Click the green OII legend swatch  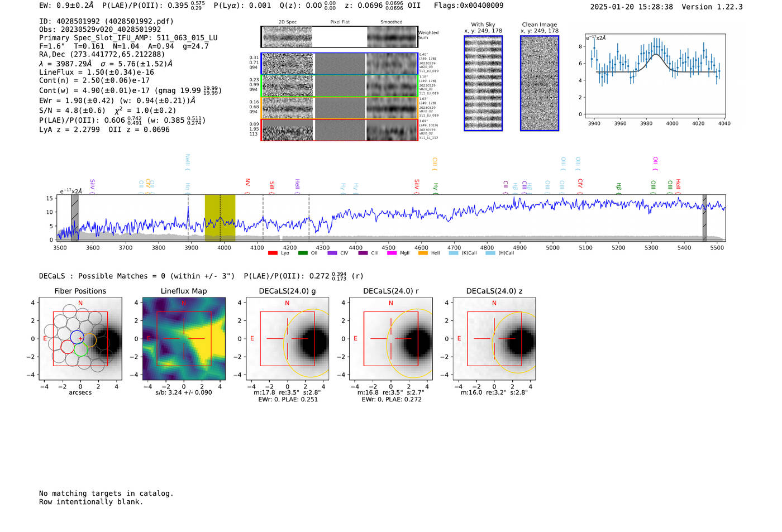pos(303,253)
